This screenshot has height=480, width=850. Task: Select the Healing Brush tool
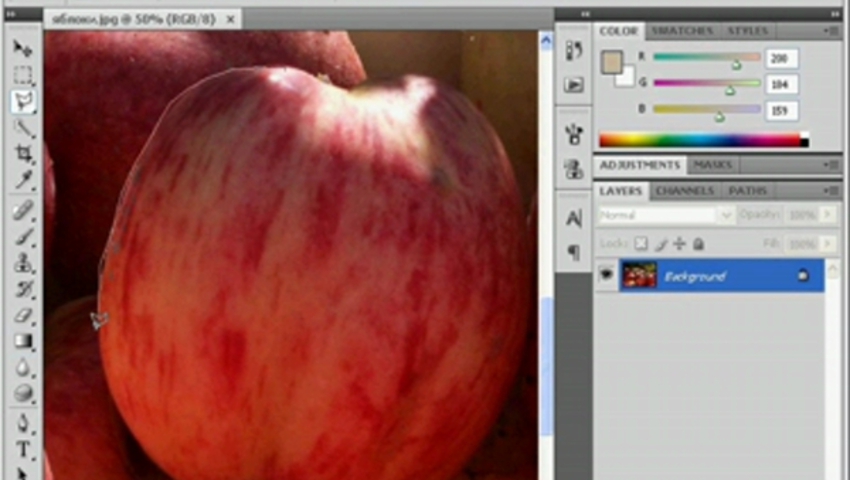(x=23, y=210)
